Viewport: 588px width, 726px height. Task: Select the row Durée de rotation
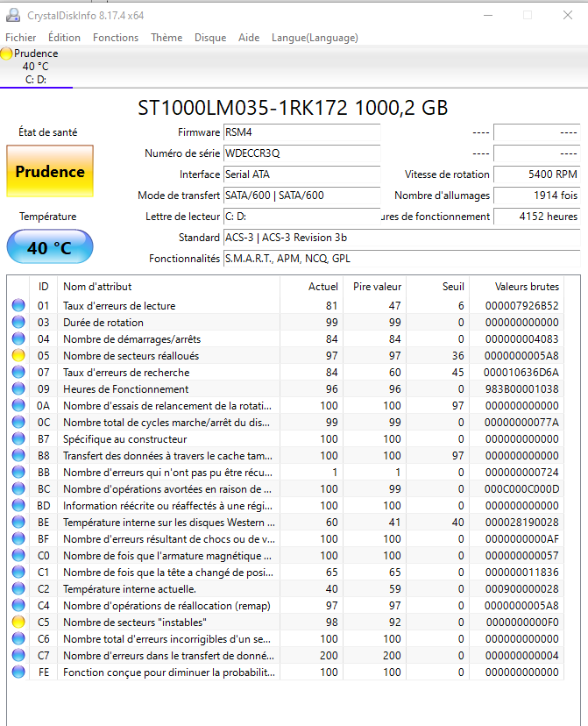286,323
